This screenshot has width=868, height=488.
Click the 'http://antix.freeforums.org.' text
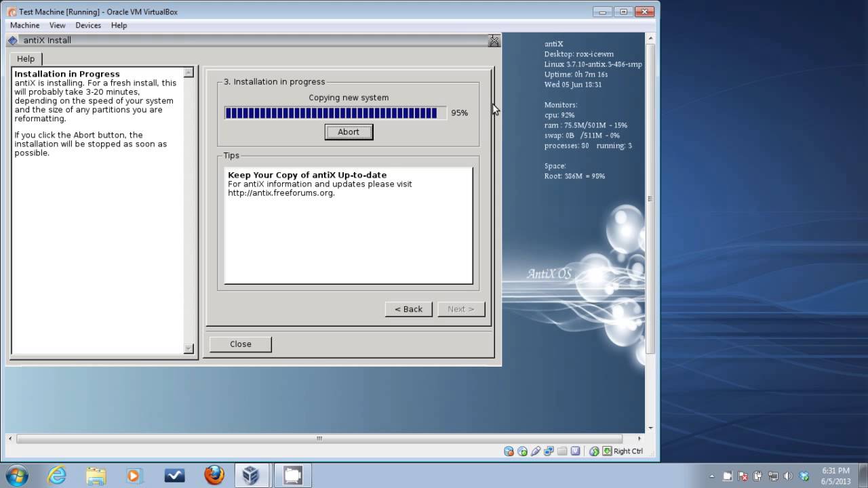tap(281, 193)
